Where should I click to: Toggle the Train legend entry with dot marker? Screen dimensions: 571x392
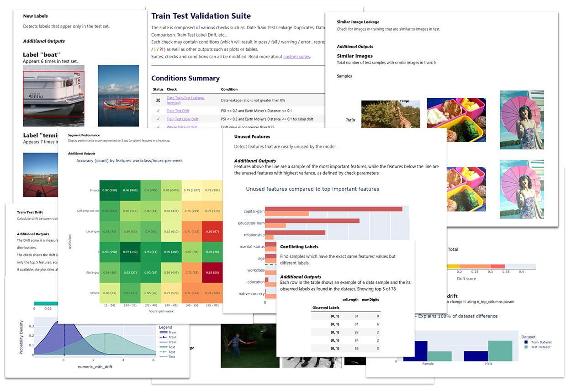click(167, 337)
